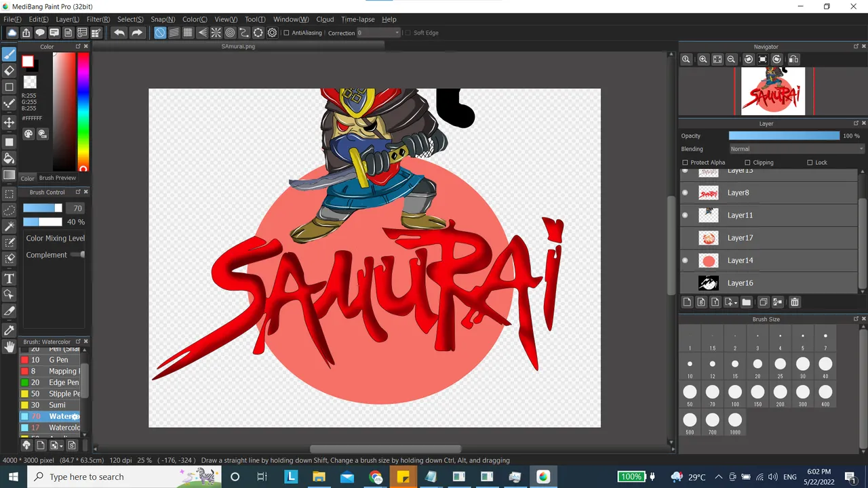The width and height of the screenshot is (868, 488).
Task: Adjust the layer Opacity slider
Action: pos(784,136)
